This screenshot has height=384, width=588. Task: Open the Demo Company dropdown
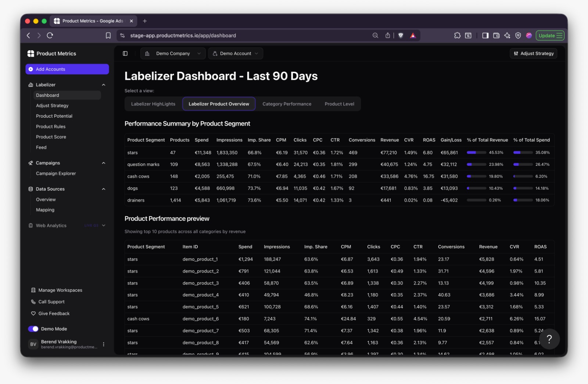point(173,54)
